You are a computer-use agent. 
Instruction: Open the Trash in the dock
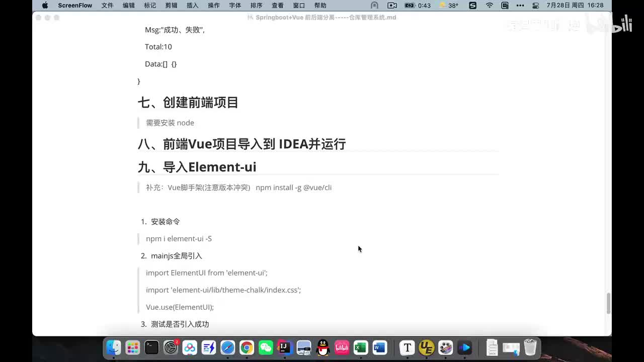530,347
